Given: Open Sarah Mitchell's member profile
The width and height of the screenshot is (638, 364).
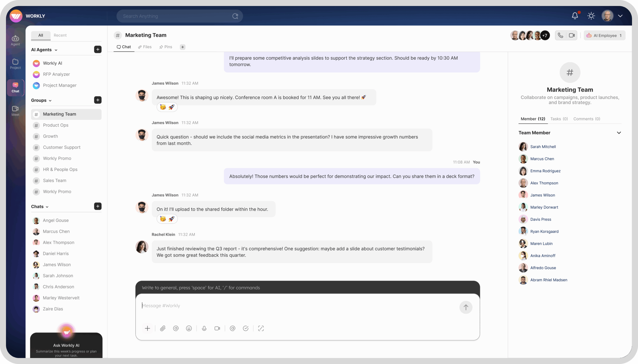Looking at the screenshot, I should 543,147.
